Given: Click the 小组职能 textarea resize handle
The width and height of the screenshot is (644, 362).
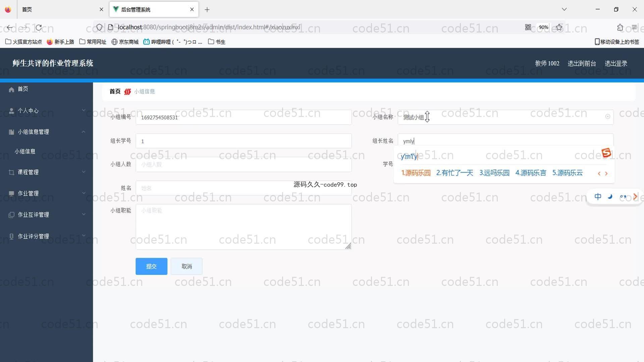Looking at the screenshot, I should pyautogui.click(x=348, y=246).
